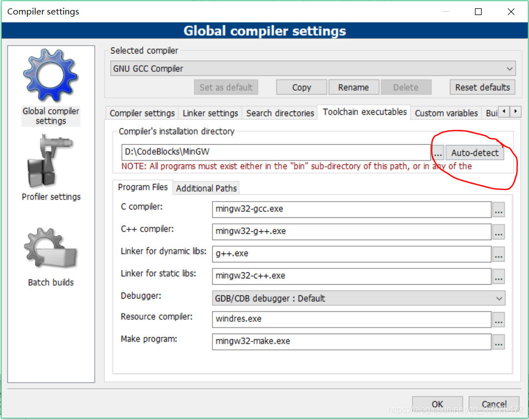The width and height of the screenshot is (529, 420).
Task: Browse for the compiler installation directory
Action: click(438, 152)
